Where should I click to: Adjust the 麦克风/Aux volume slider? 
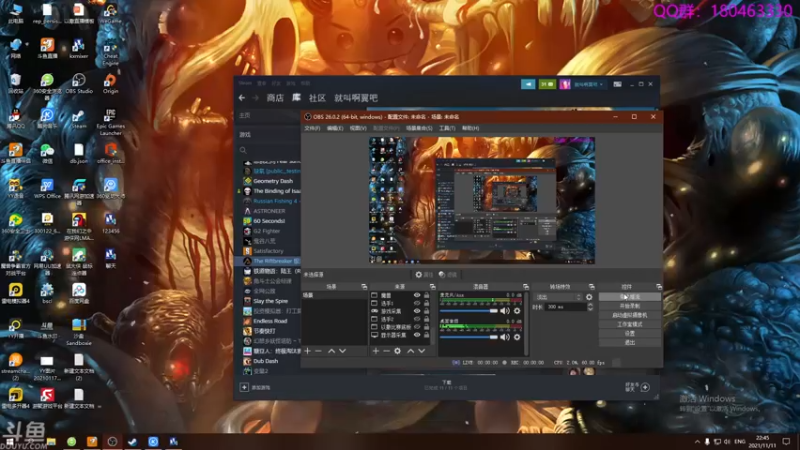[468, 311]
